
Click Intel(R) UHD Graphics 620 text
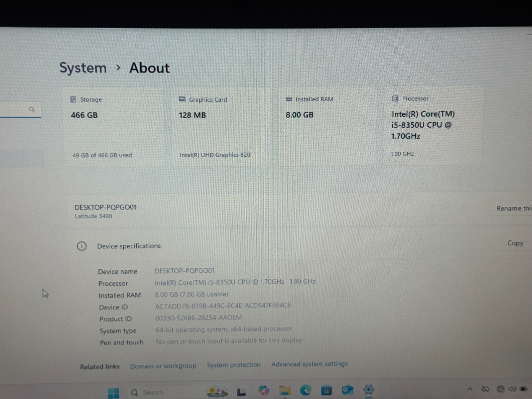pyautogui.click(x=215, y=155)
